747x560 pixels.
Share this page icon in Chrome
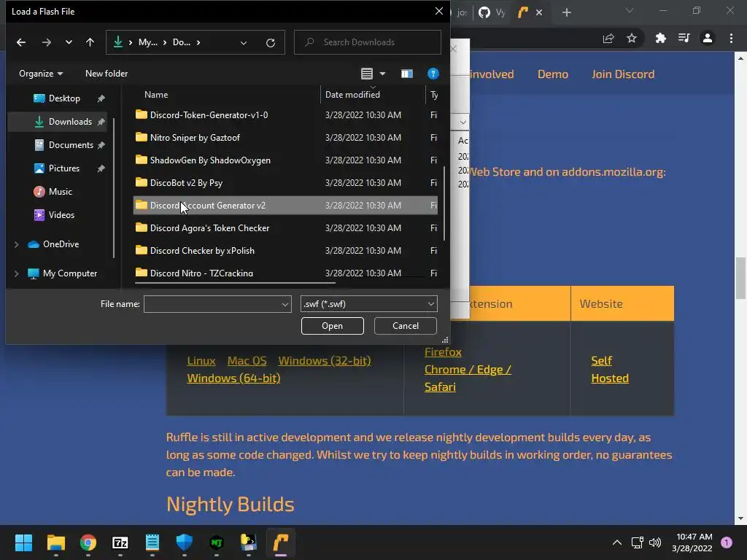point(608,39)
